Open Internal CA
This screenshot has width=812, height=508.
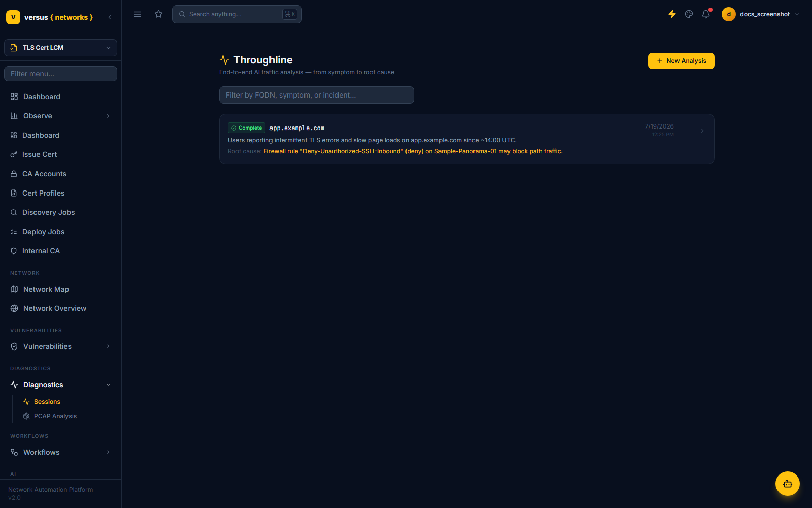point(60,251)
